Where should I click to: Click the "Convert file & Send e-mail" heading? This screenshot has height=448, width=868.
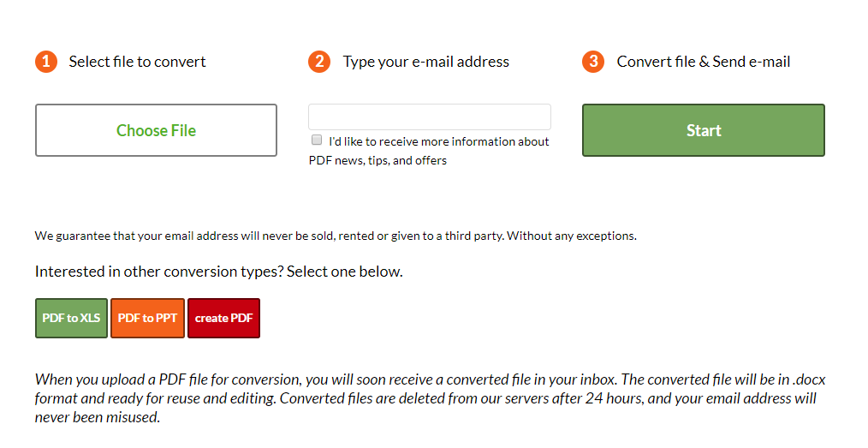pos(703,62)
